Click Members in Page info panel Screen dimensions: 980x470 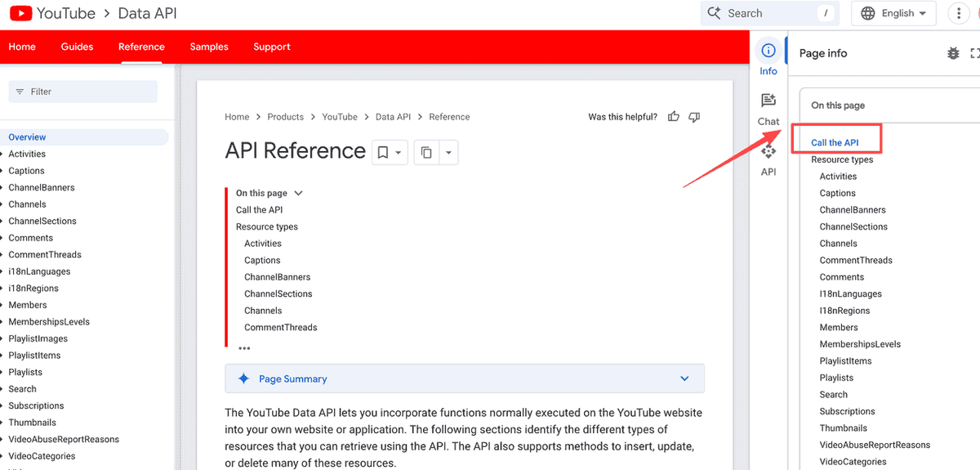point(839,327)
